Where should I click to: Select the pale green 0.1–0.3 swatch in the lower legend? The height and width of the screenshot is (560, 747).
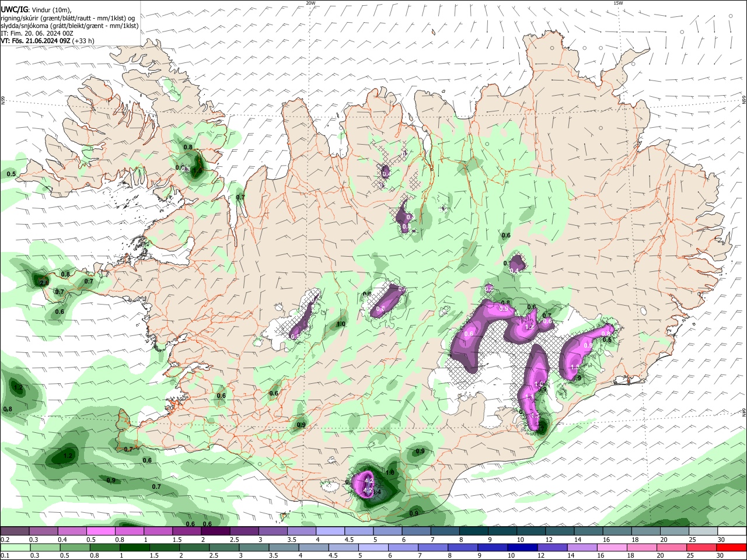(15, 547)
